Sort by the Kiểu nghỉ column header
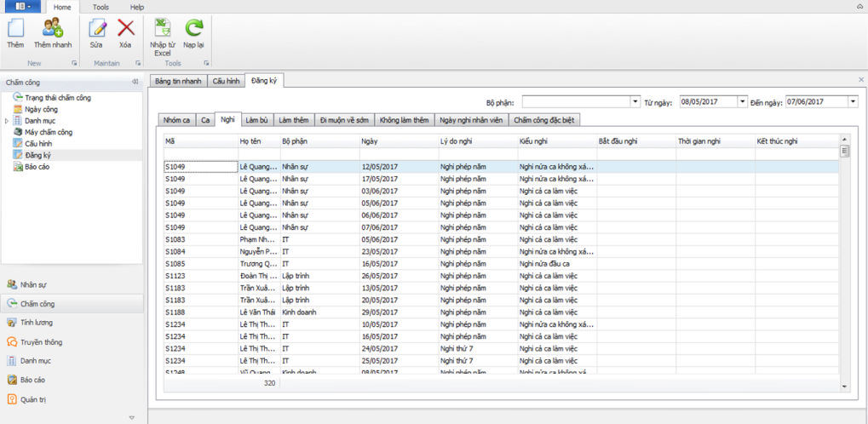This screenshot has height=424, width=868. pyautogui.click(x=557, y=141)
